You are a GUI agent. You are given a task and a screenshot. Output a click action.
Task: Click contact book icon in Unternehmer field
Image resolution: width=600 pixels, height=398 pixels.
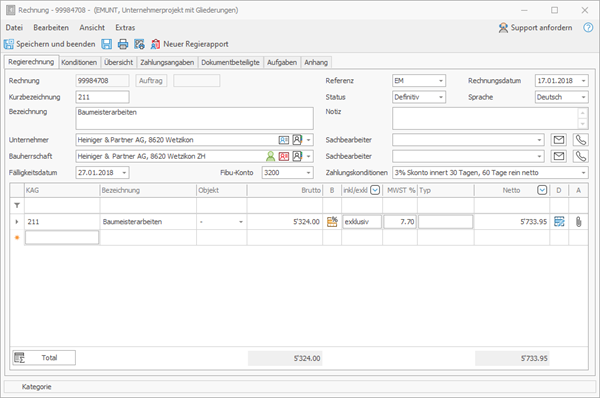pos(297,140)
